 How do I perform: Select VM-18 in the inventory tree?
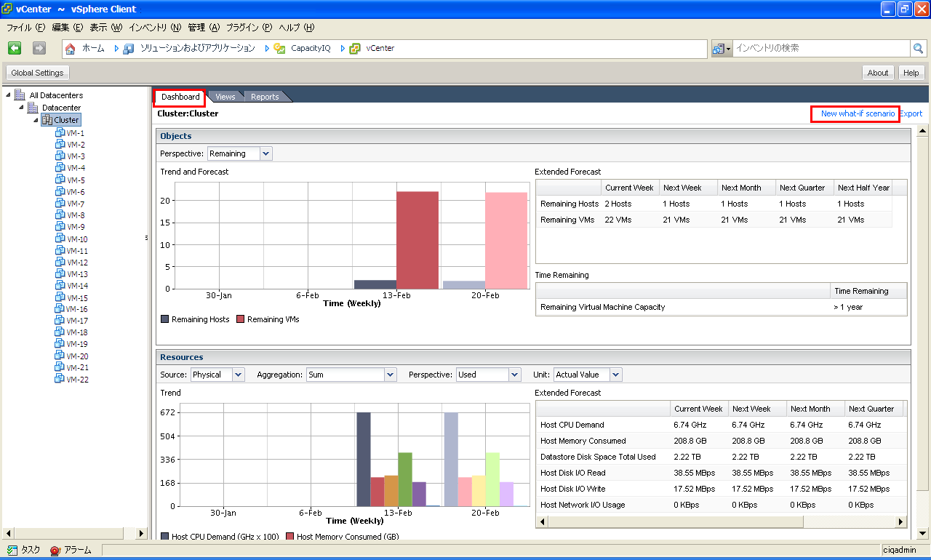(x=77, y=332)
